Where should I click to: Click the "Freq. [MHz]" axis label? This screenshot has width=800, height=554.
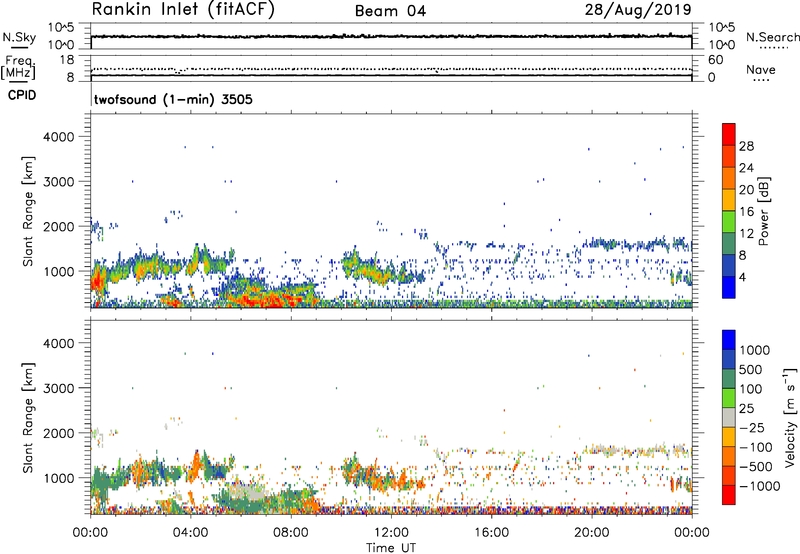coord(18,67)
